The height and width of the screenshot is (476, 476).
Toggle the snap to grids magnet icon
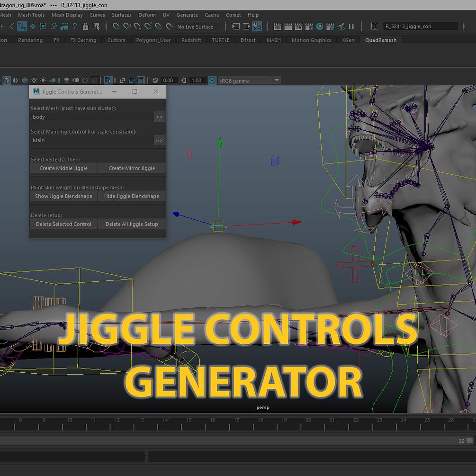pyautogui.click(x=116, y=27)
